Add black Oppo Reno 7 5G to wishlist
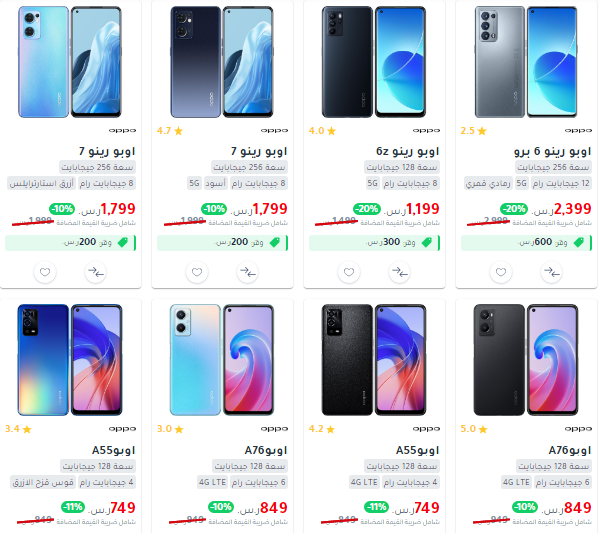The width and height of the screenshot is (599, 533). (x=197, y=272)
